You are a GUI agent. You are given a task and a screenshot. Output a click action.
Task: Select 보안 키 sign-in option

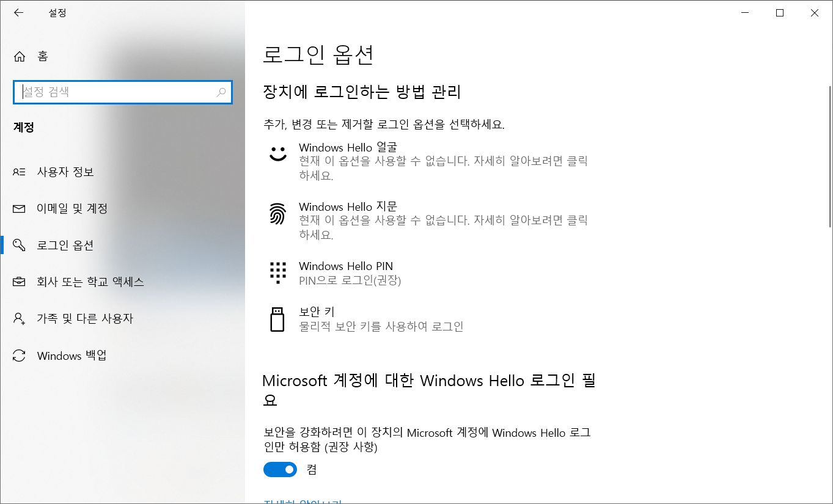430,319
